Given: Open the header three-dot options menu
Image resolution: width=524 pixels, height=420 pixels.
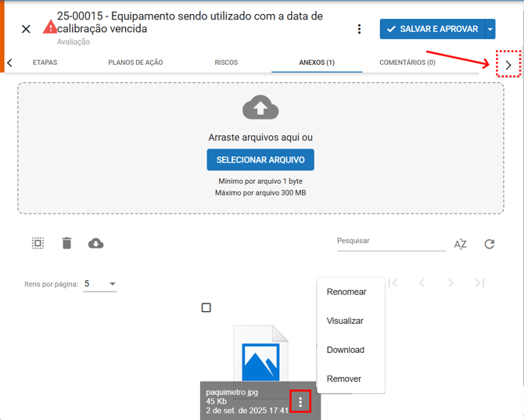Looking at the screenshot, I should [x=359, y=29].
